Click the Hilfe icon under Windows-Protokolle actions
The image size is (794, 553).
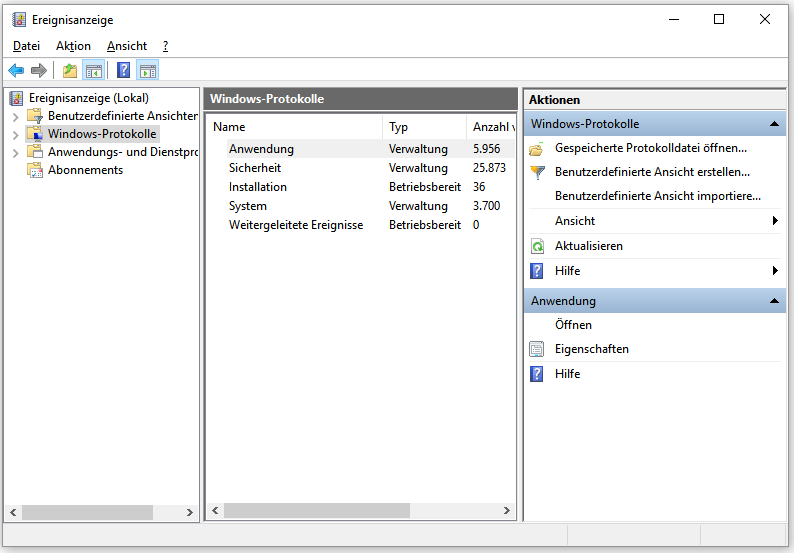(536, 271)
